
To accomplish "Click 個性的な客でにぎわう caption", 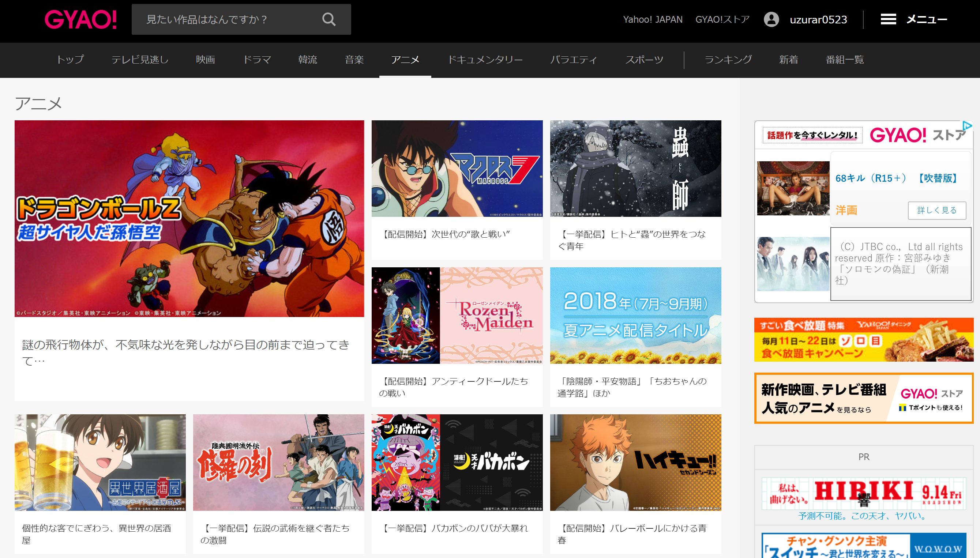I will pyautogui.click(x=96, y=534).
